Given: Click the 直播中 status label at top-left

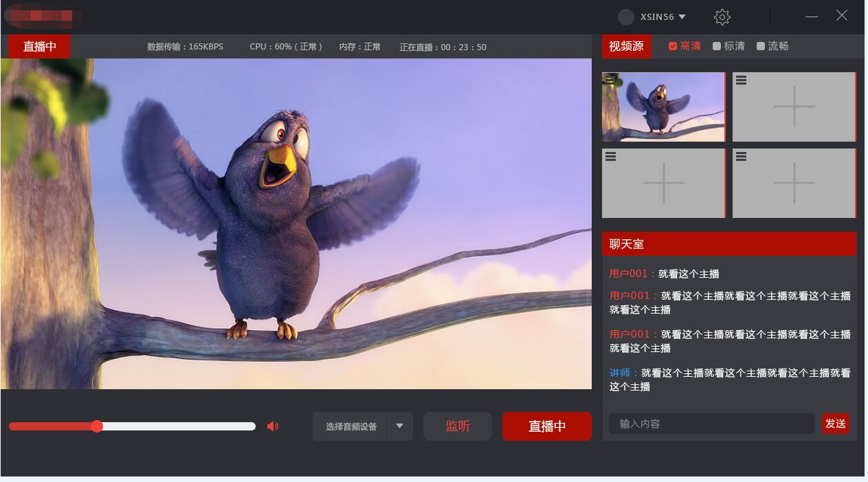Looking at the screenshot, I should point(39,47).
